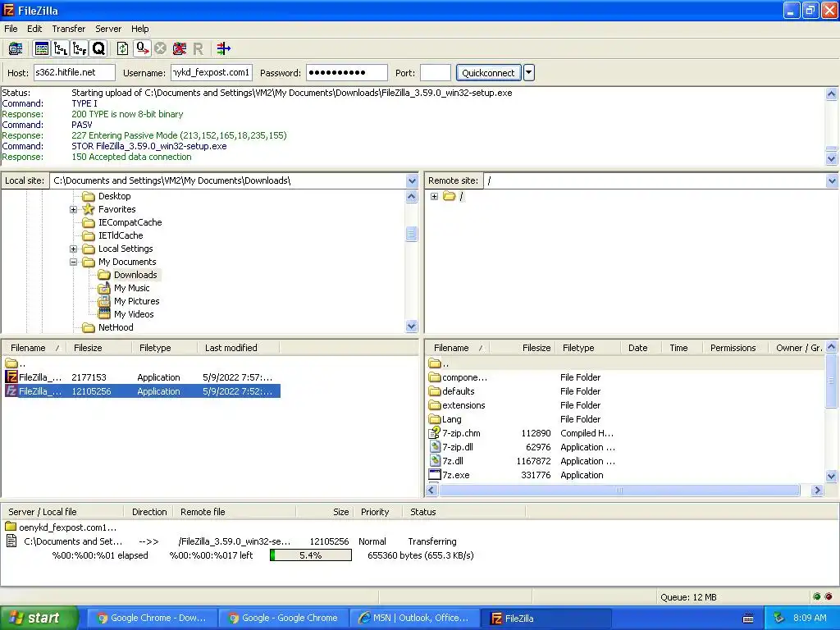This screenshot has height=630, width=840.
Task: Sort local files by Filesize column
Action: (x=99, y=348)
